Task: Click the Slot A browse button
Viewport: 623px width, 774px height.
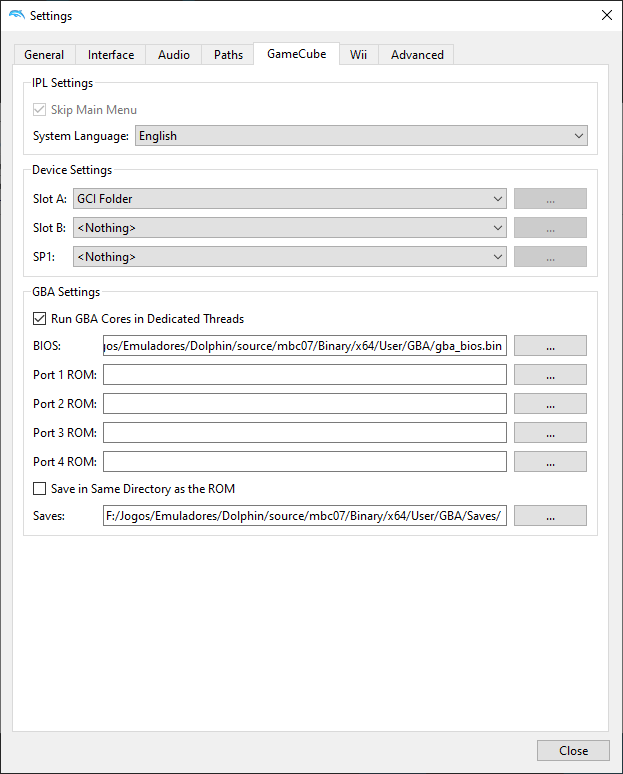Action: (550, 199)
